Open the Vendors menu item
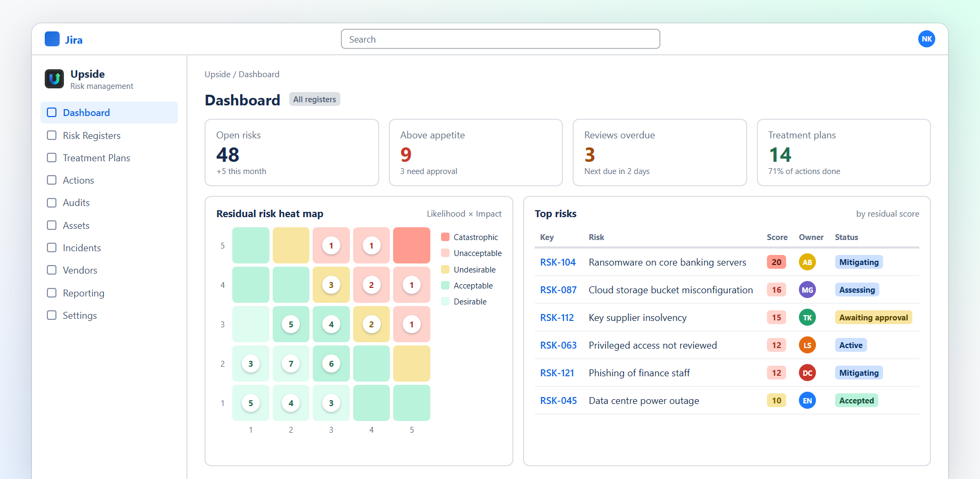This screenshot has height=479, width=980. click(x=109, y=270)
